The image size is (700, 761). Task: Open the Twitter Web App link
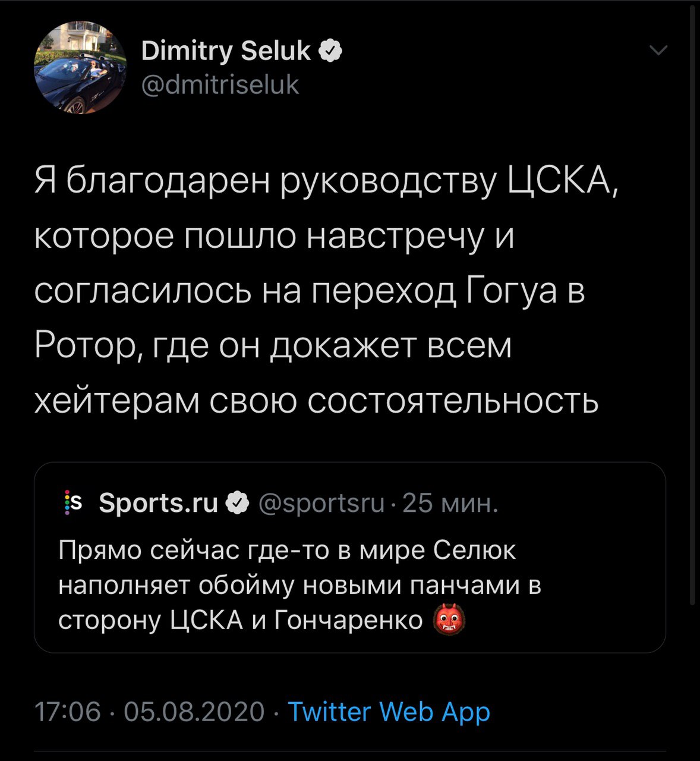389,711
